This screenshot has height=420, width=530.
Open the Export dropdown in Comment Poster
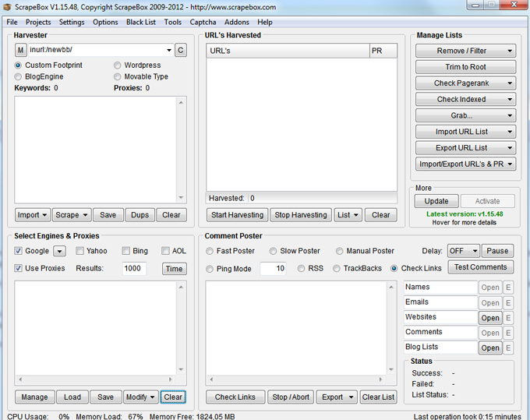[337, 397]
